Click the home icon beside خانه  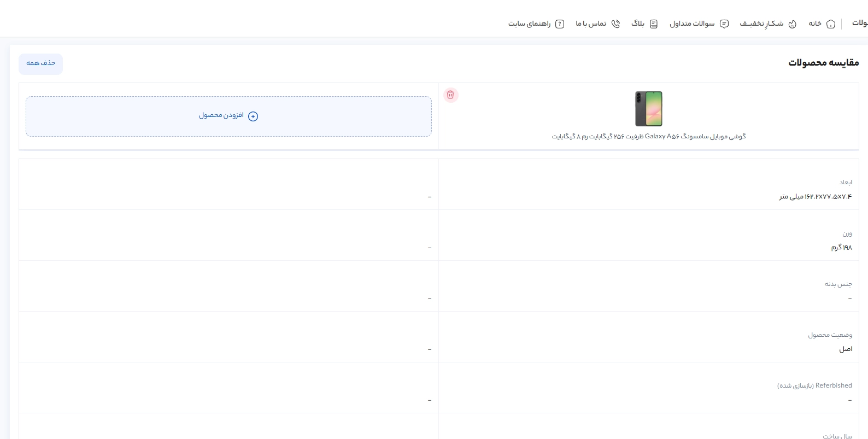click(x=831, y=24)
